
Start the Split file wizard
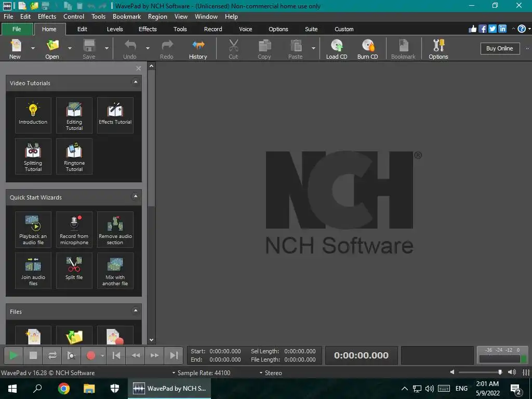[x=74, y=270]
